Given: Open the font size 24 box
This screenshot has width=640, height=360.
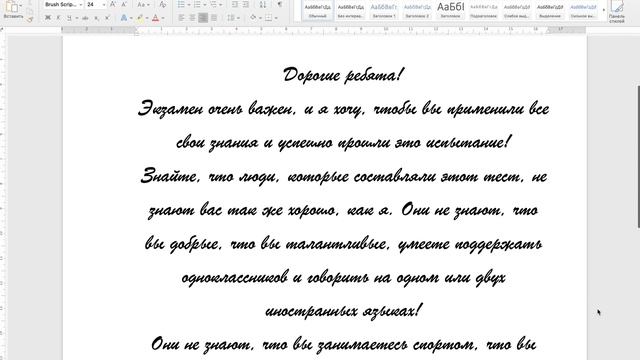Looking at the screenshot, I should coord(96,4).
